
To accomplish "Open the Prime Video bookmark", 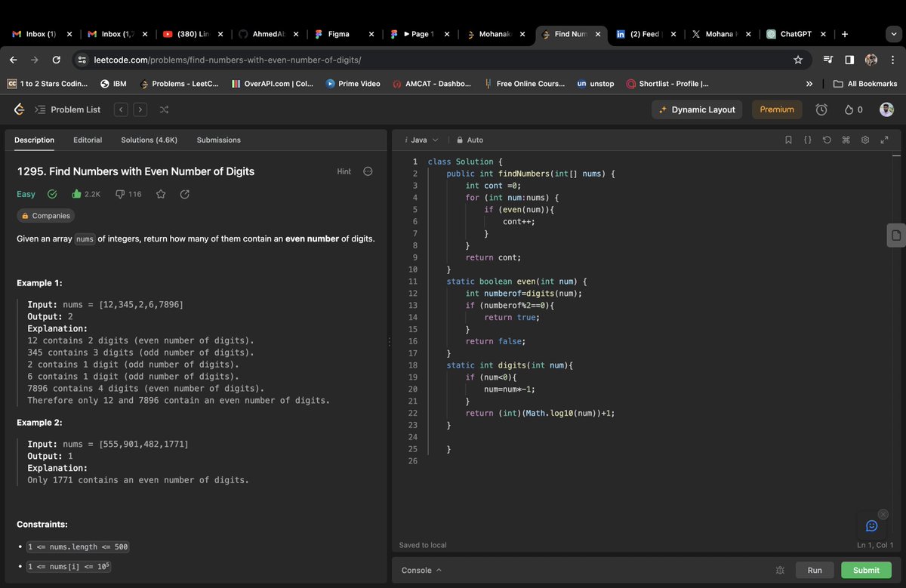I will (x=353, y=84).
